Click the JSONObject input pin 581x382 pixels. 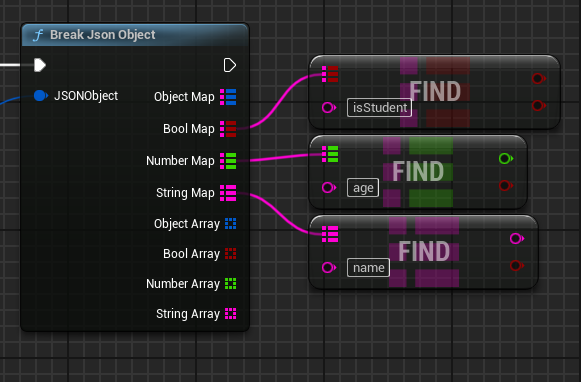tap(41, 96)
